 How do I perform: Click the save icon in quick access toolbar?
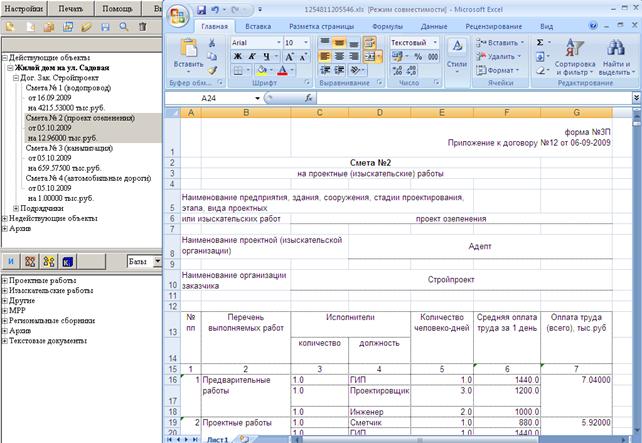[201, 10]
